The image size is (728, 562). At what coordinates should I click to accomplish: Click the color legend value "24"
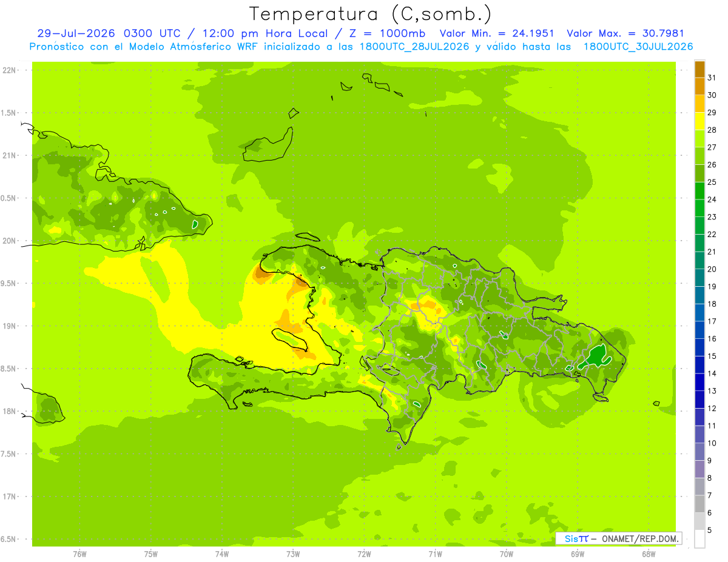[712, 199]
